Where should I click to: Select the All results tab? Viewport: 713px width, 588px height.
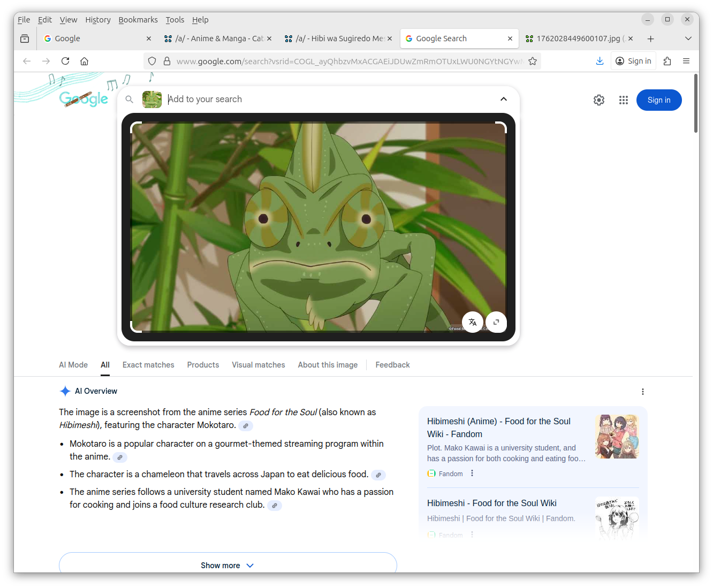105,365
